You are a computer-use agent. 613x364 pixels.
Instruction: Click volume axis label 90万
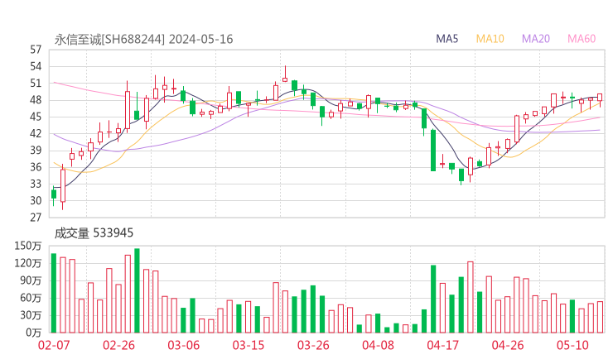(x=31, y=280)
